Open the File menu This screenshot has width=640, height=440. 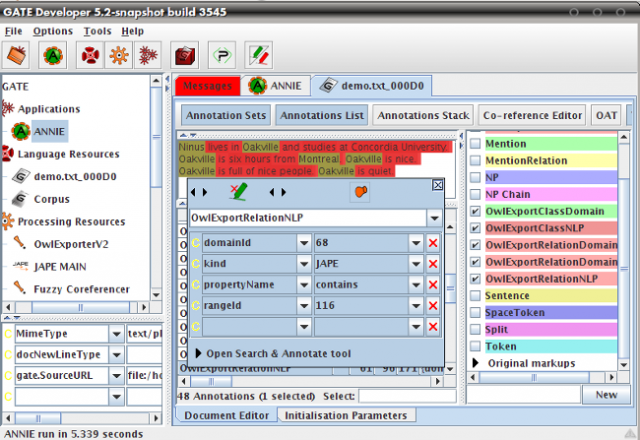[13, 31]
